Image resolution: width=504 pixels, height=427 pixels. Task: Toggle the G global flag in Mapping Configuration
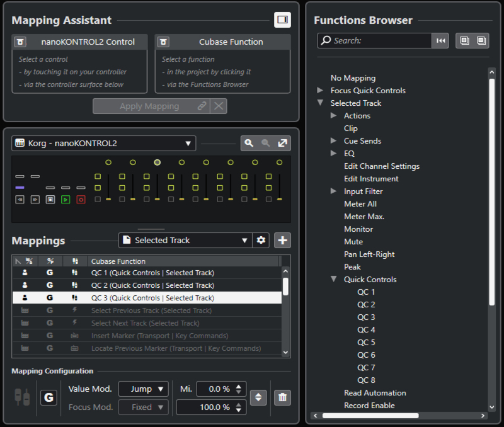click(x=49, y=398)
